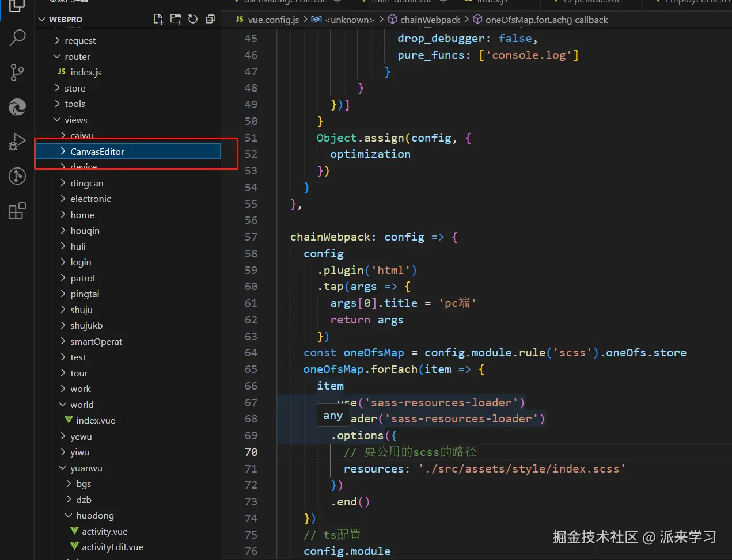The height and width of the screenshot is (560, 732).
Task: Click 'oneOfsMap' on line 64
Action: 374,352
